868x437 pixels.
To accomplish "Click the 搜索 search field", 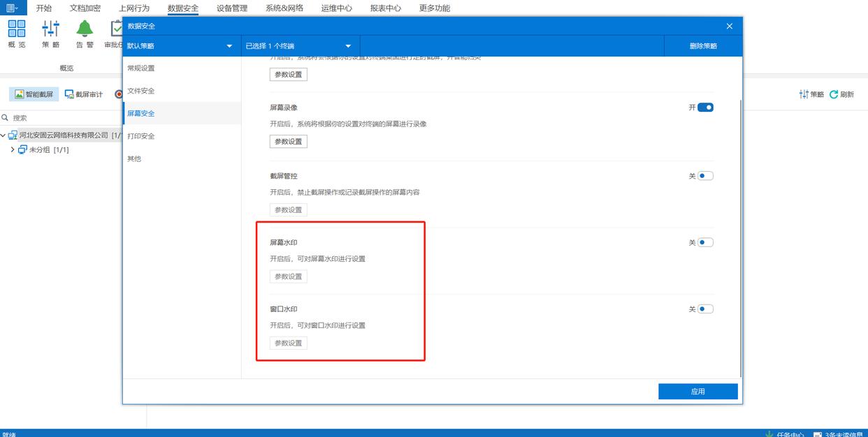I will point(63,118).
